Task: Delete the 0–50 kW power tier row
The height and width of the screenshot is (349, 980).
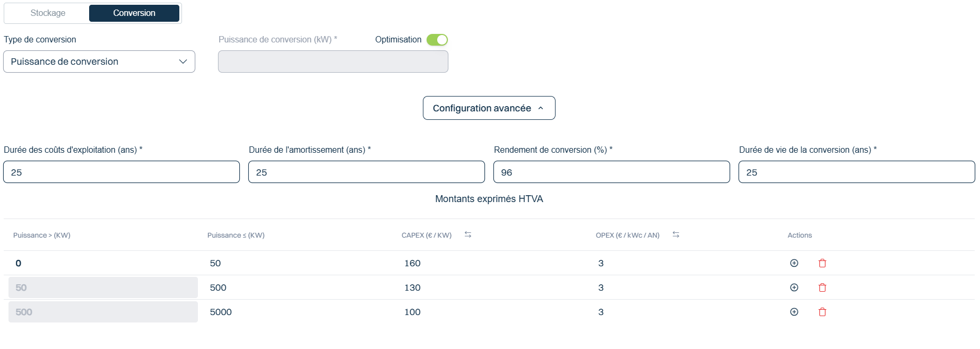Action: 822,263
